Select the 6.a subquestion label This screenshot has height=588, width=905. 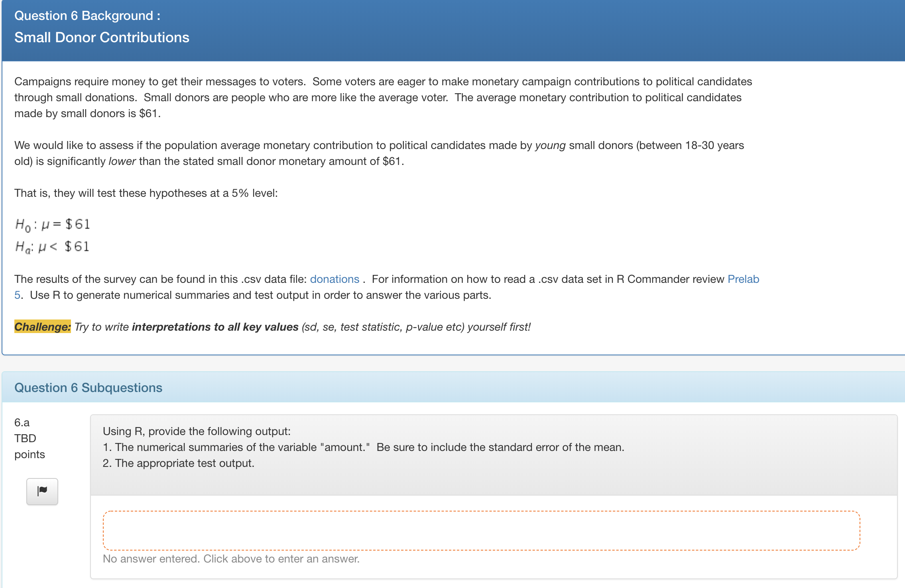[22, 422]
